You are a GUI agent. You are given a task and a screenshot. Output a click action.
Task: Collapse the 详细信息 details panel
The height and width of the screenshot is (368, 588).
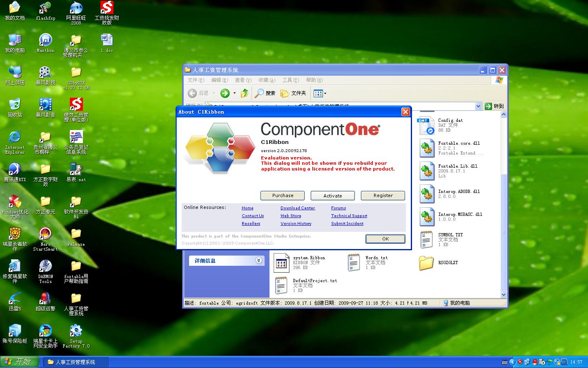[x=259, y=260]
